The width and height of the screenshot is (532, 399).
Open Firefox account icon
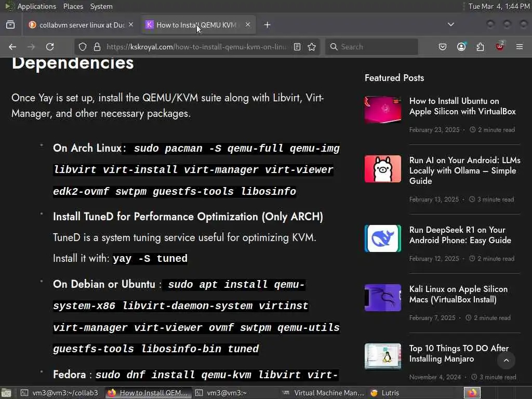click(461, 47)
